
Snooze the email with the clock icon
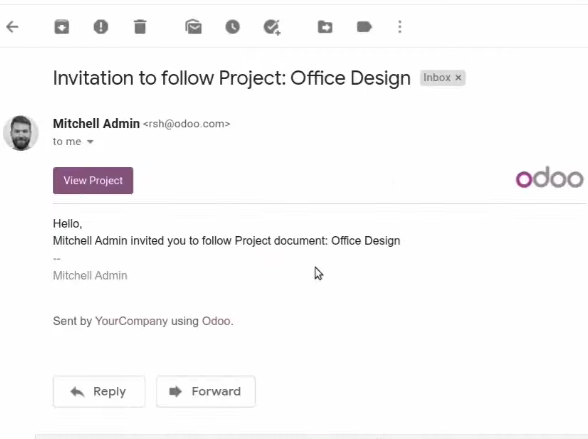coord(232,27)
